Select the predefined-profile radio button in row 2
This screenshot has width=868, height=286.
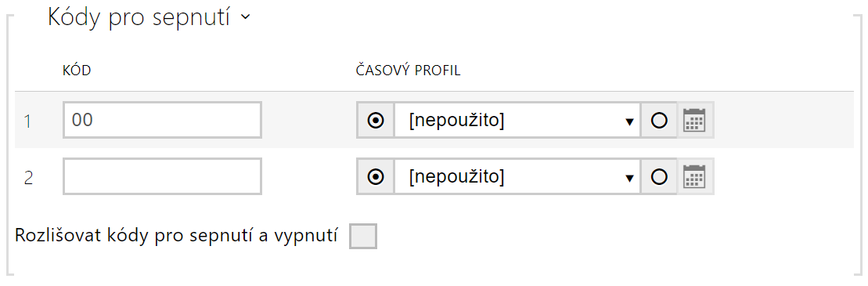pos(376,176)
